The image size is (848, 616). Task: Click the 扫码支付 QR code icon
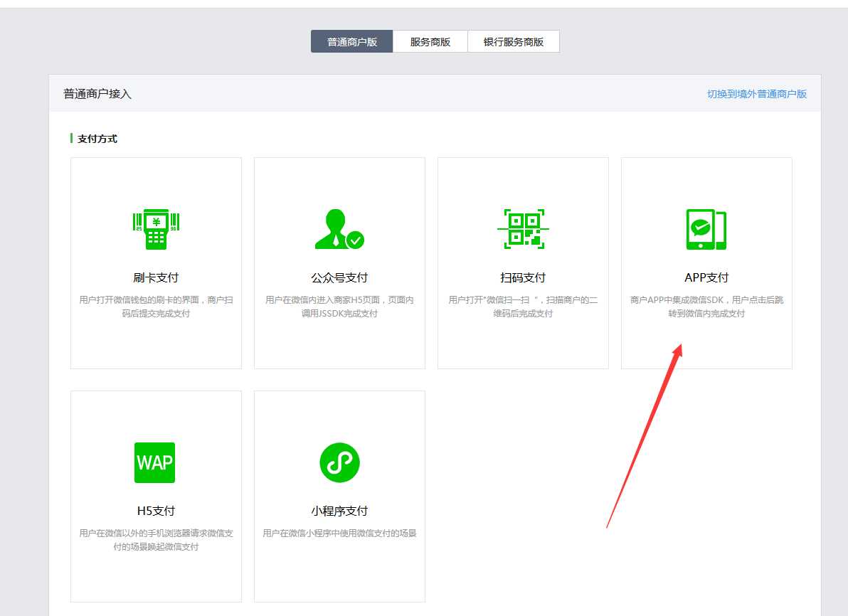523,229
